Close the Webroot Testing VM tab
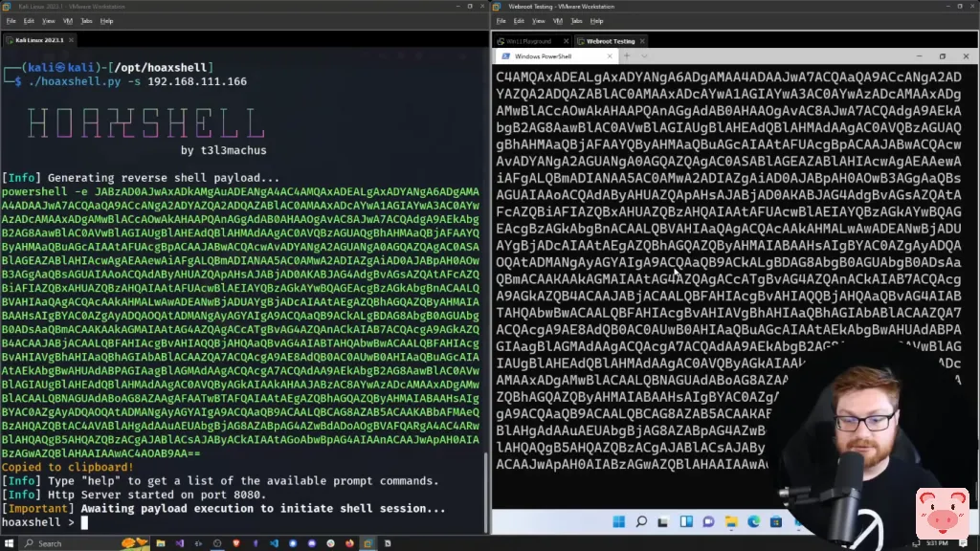Screen dimensions: 980x551 642,41
